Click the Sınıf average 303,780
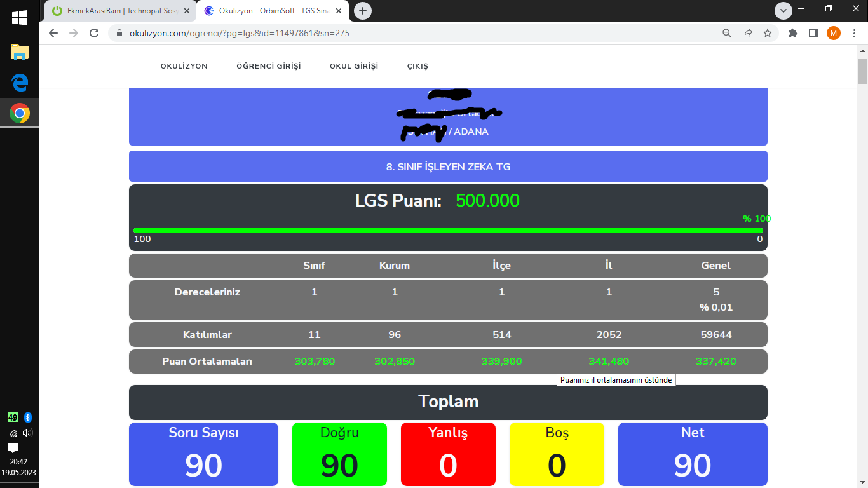The height and width of the screenshot is (488, 868). point(315,362)
